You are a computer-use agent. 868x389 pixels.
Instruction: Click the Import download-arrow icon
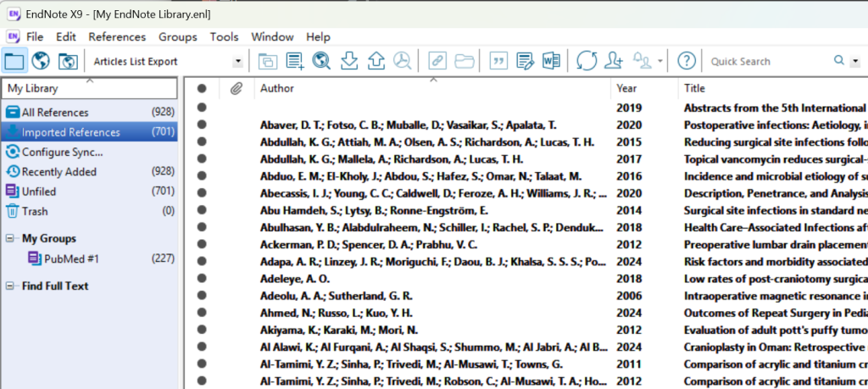348,61
